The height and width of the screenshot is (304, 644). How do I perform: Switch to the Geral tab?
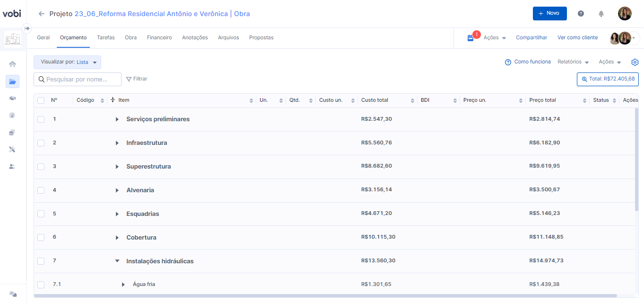[44, 38]
